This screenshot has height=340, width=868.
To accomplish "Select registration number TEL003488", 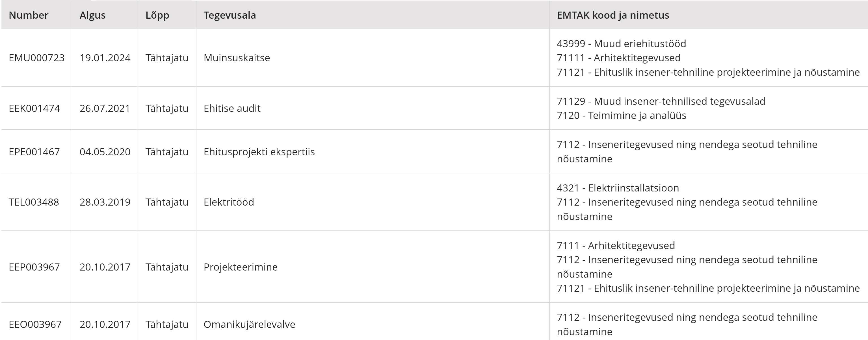I will point(34,202).
